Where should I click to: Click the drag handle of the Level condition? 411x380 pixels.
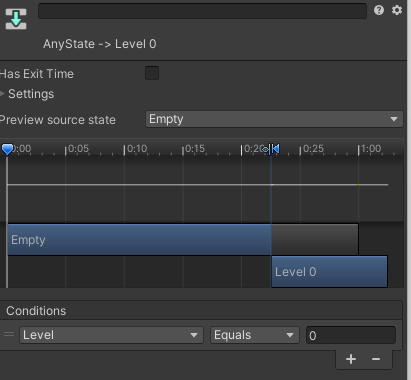(9, 334)
